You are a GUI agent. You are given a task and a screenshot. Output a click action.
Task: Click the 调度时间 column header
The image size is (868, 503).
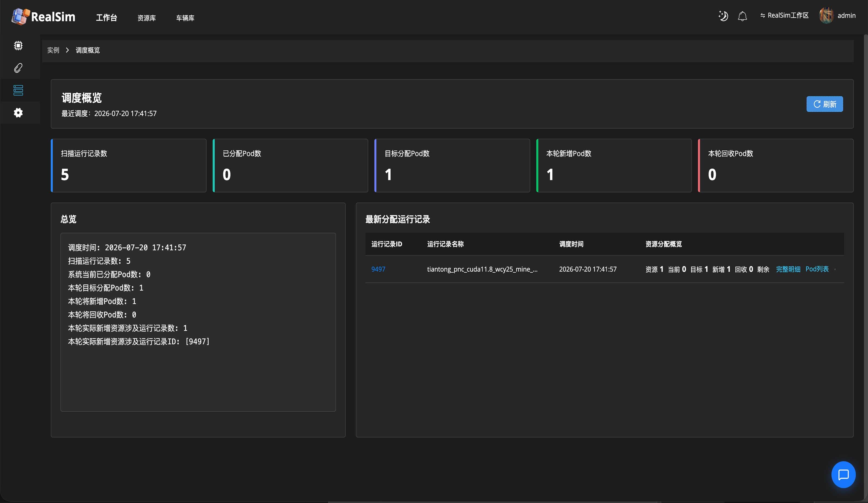click(571, 244)
